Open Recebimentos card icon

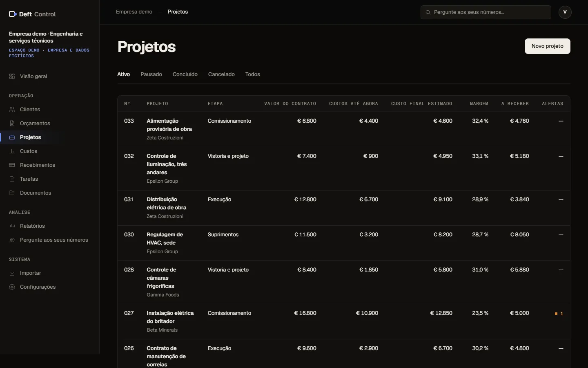(12, 165)
